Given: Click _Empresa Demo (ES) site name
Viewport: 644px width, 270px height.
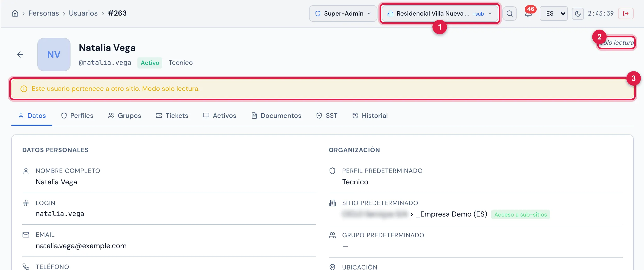Looking at the screenshot, I should click(x=452, y=214).
